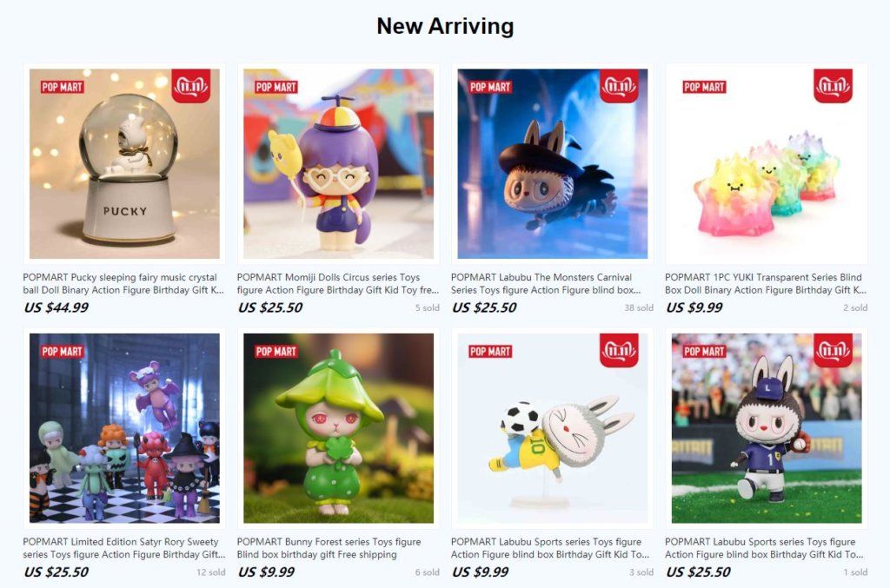890x588 pixels.
Task: Click the 11.11 badge on Labubu baseball figure
Action: pos(834,350)
